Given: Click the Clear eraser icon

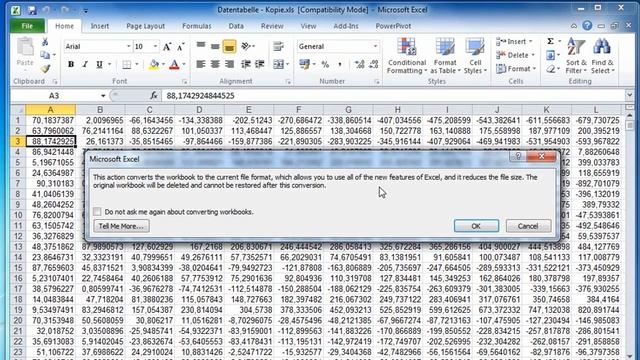Looking at the screenshot, I should point(551,69).
